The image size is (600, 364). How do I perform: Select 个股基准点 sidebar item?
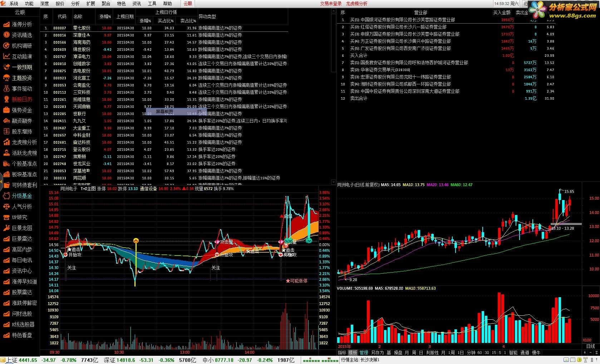coord(20,164)
